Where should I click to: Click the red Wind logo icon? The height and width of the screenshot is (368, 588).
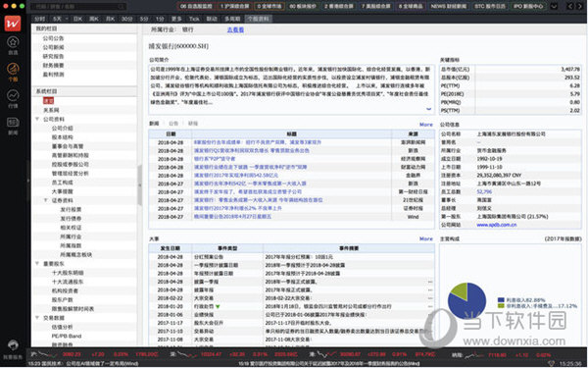coord(13,24)
